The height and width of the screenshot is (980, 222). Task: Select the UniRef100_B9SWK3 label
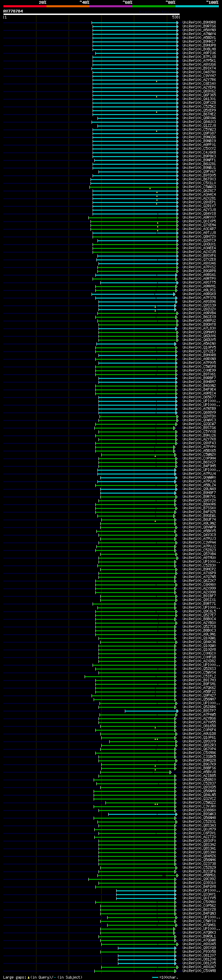[x=199, y=814]
